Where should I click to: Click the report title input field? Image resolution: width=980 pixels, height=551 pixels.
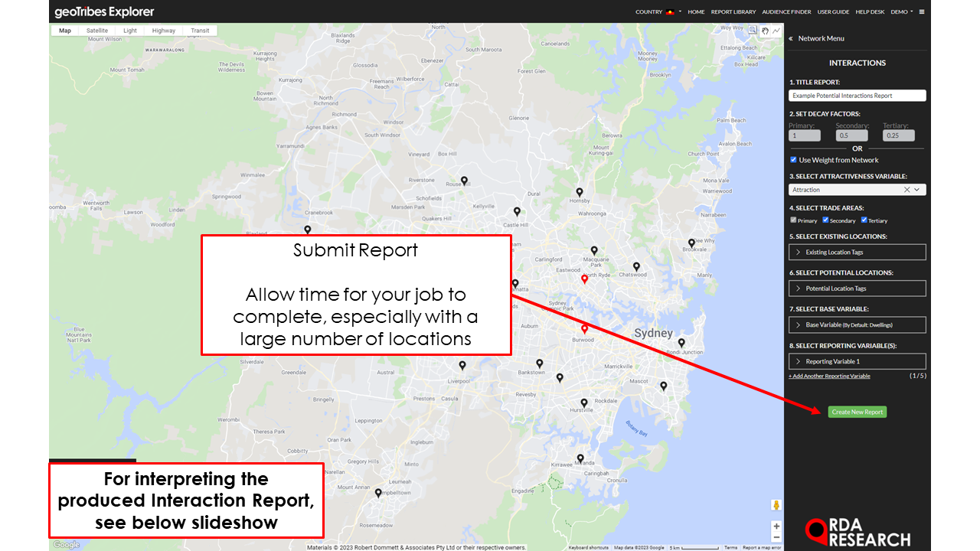857,96
